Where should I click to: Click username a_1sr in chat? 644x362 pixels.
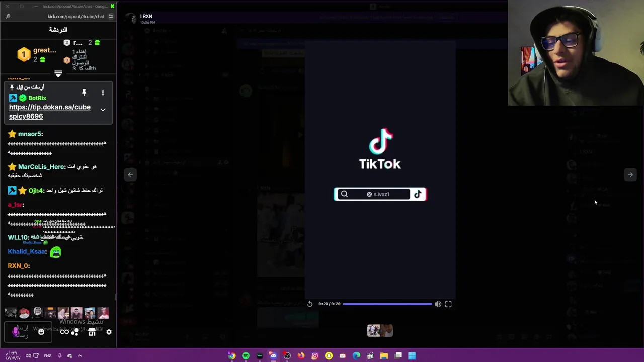[16, 205]
